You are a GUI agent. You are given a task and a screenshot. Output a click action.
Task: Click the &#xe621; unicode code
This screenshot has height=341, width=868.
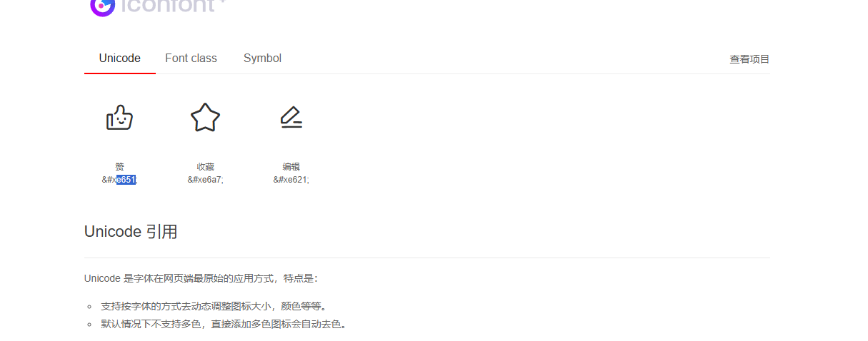click(x=291, y=180)
